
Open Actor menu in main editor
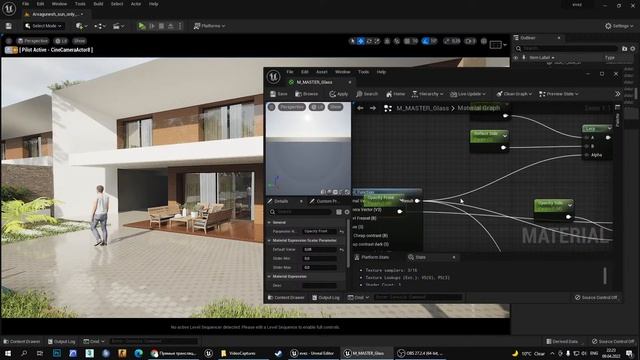tap(136, 4)
